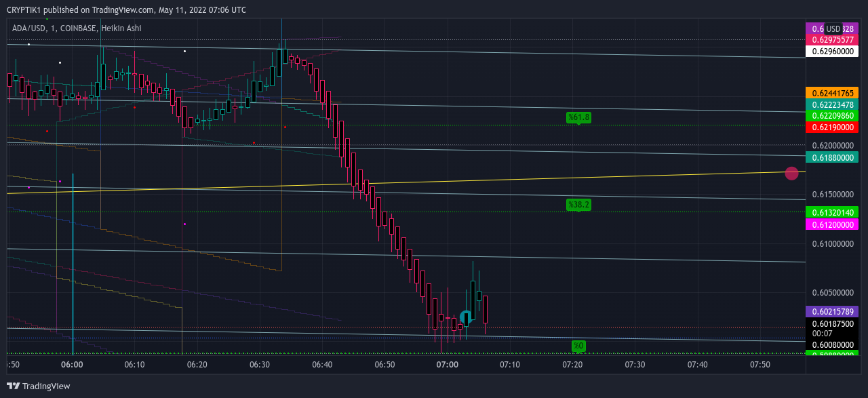Viewport: 868px width, 398px height.
Task: Click the 0.62975577 pink price label
Action: tap(832, 40)
